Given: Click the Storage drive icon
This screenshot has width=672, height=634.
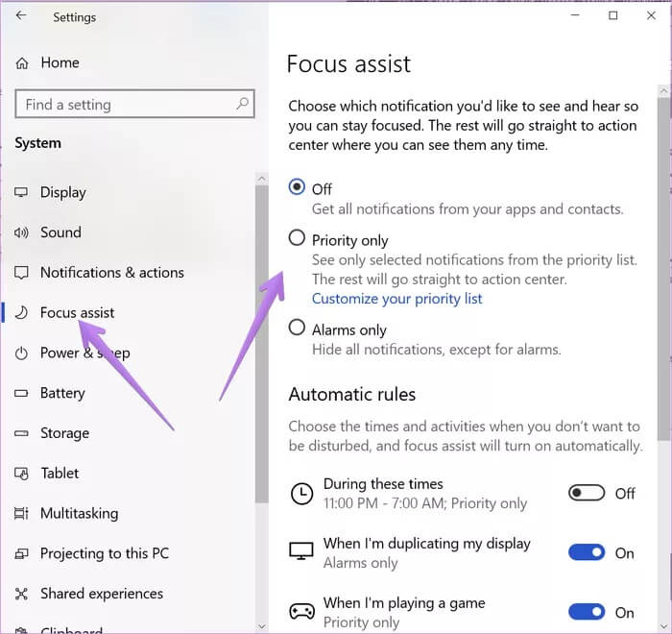Looking at the screenshot, I should tap(21, 433).
